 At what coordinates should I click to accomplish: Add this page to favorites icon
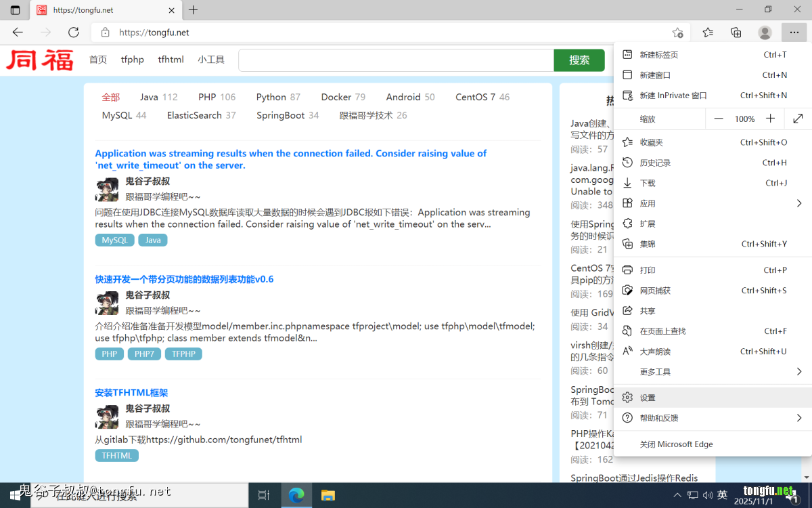point(677,33)
